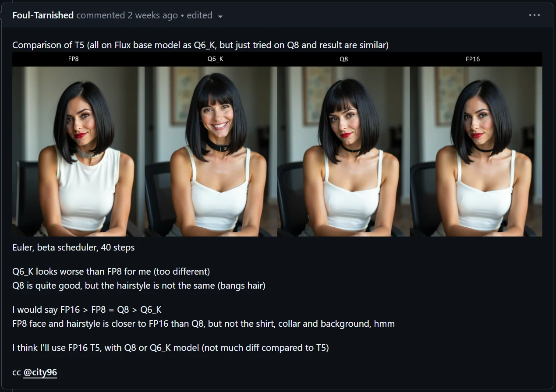This screenshot has width=556, height=392.
Task: Open the '2 weeks ago' comment permalink
Action: point(152,15)
